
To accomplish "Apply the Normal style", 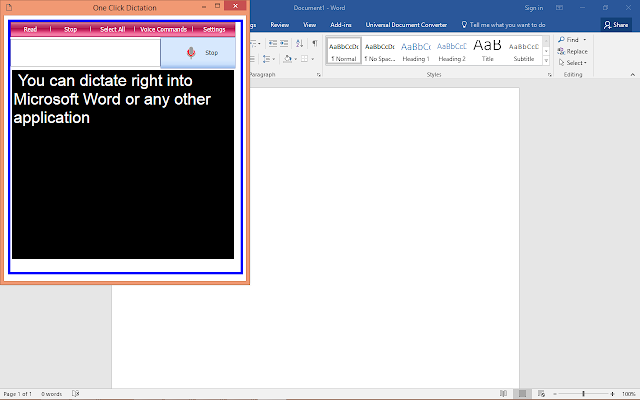I will click(x=344, y=51).
